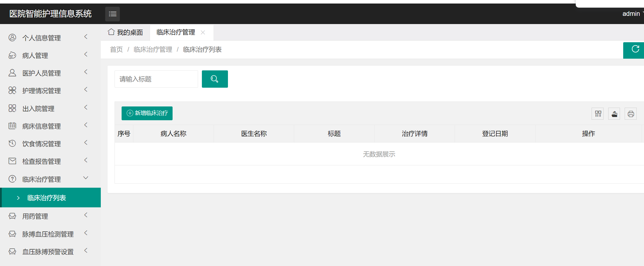The width and height of the screenshot is (644, 266).
Task: Click the 治疗详情 column header
Action: pyautogui.click(x=415, y=134)
